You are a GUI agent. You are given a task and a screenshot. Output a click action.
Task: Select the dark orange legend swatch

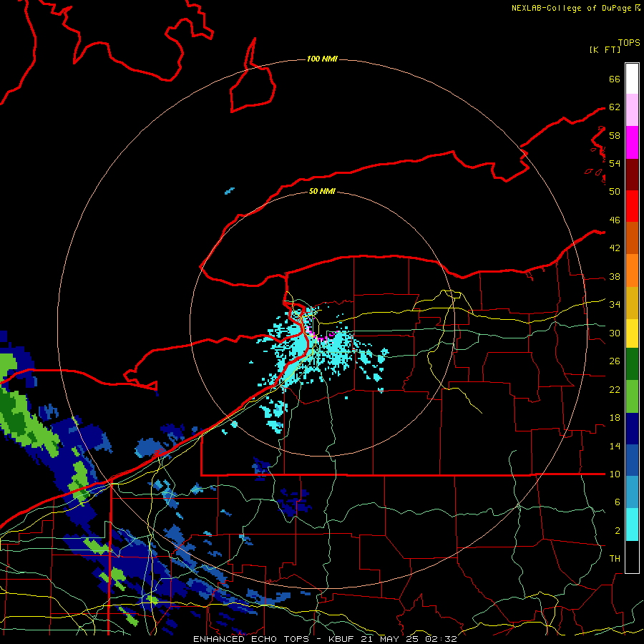632,238
